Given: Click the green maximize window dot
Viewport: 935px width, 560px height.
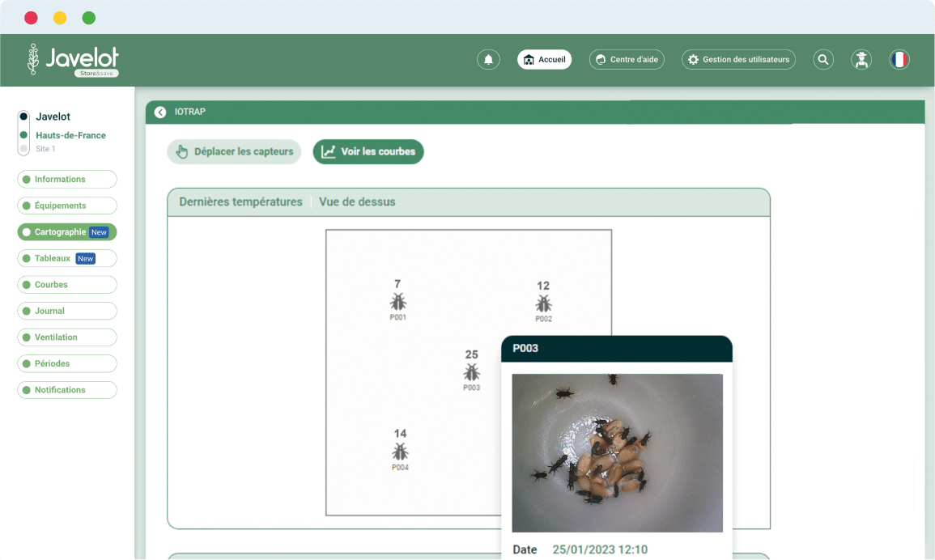Looking at the screenshot, I should click(x=89, y=18).
